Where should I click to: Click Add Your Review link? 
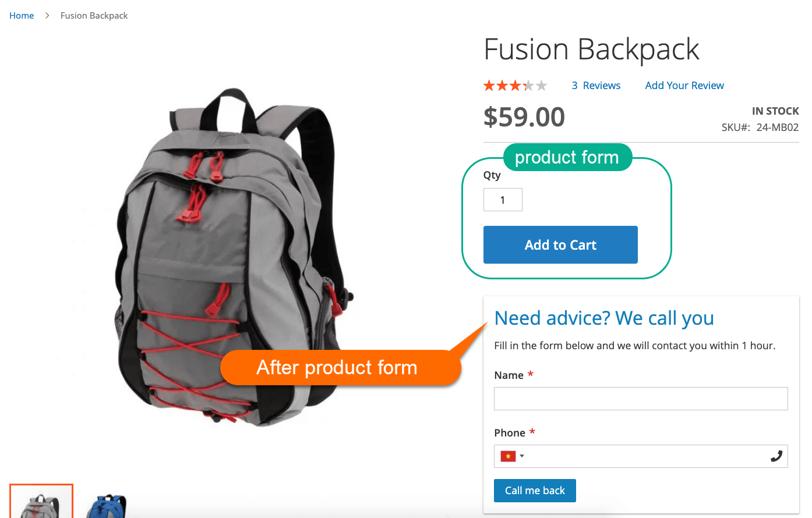point(684,86)
